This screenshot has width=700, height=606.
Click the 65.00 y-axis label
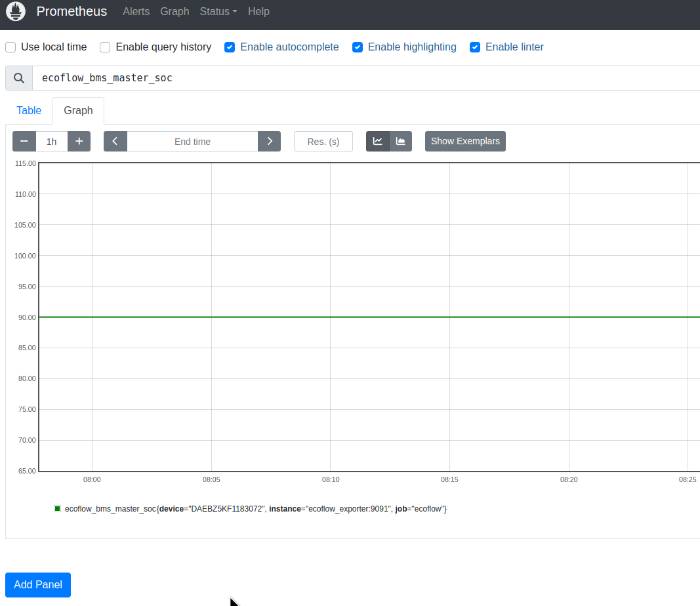tap(27, 471)
